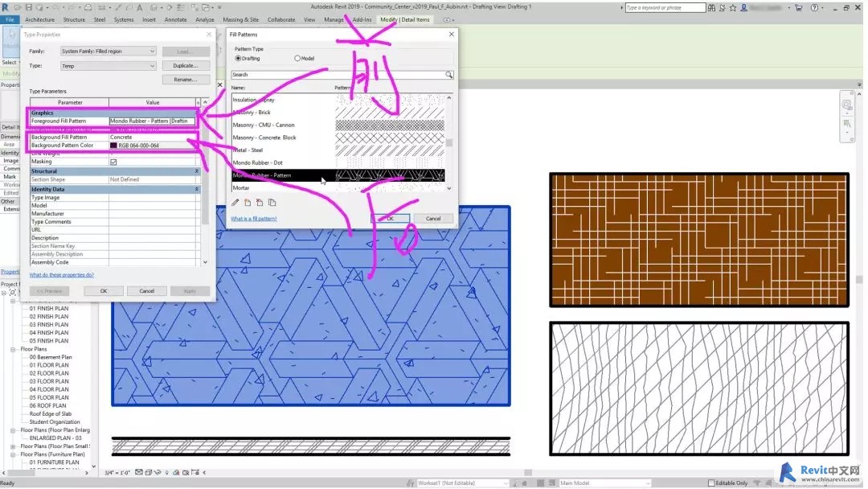Create a new fill pattern icon
Screen dimensions: 868x489
point(248,203)
